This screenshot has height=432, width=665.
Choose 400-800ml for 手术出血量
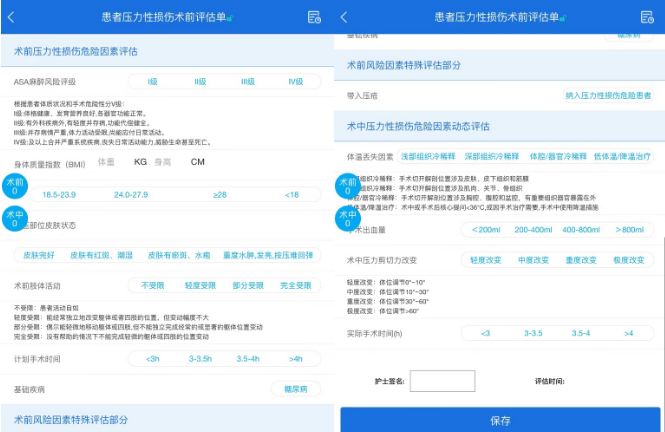(x=581, y=230)
